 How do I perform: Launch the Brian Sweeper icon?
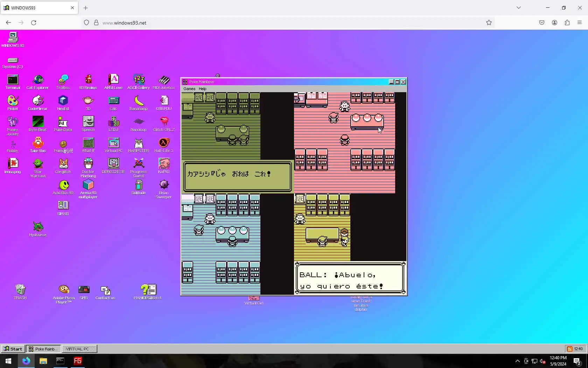coord(164,189)
